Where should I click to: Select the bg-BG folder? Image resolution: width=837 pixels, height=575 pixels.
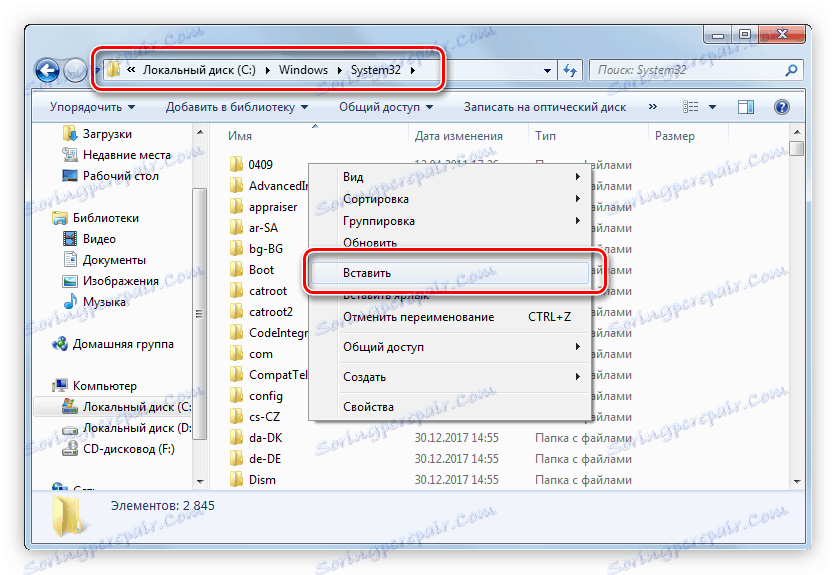(x=256, y=249)
